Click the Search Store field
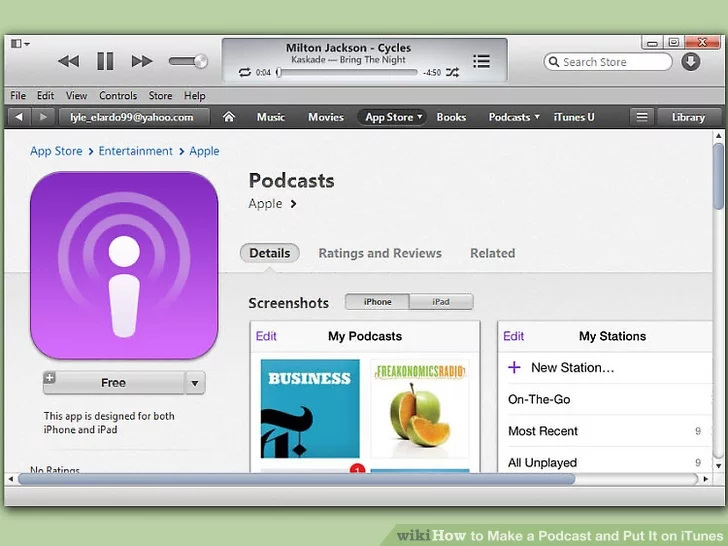728x546 pixels. 608,62
